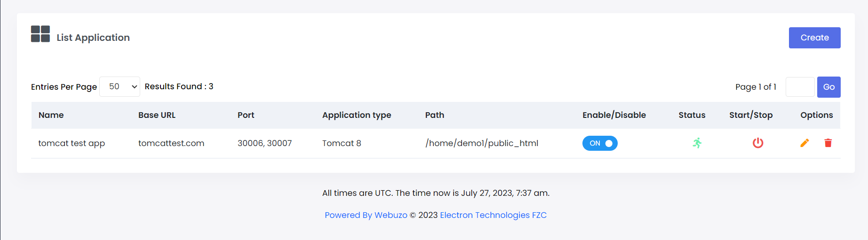868x240 pixels.
Task: Click the Port column header
Action: [x=246, y=115]
